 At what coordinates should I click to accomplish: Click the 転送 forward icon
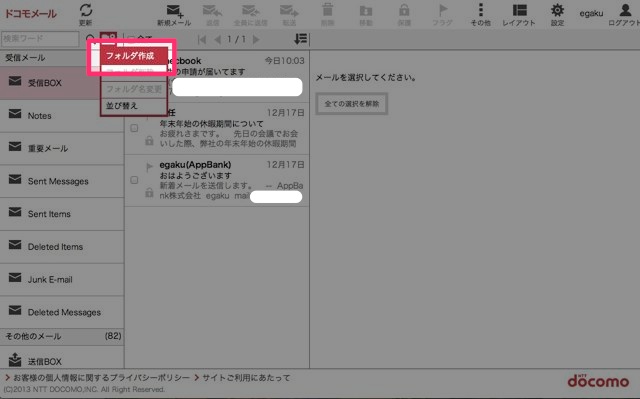click(x=289, y=10)
